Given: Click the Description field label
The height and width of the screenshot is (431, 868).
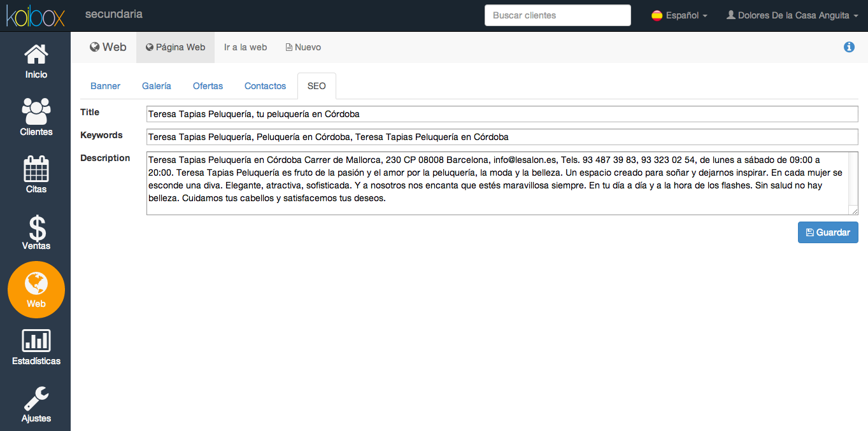Looking at the screenshot, I should click(105, 158).
